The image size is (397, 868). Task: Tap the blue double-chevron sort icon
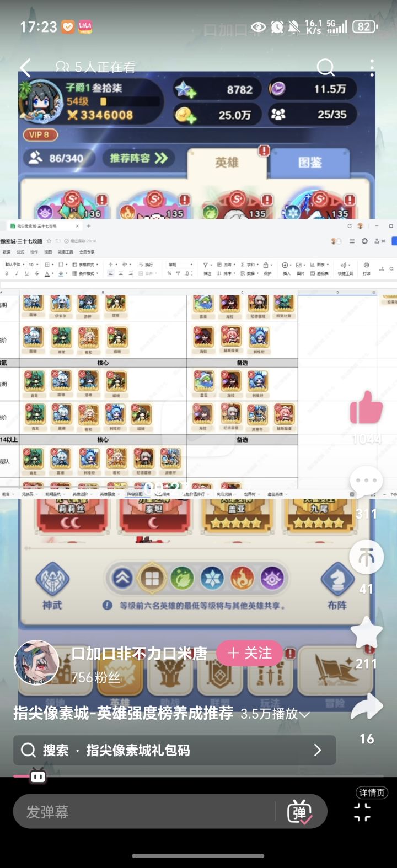(122, 578)
